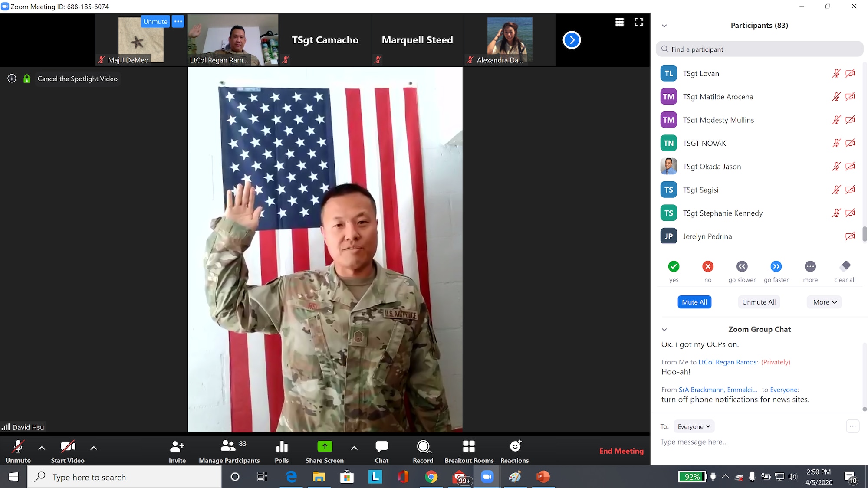Toggle the No reaction button

[x=707, y=266]
